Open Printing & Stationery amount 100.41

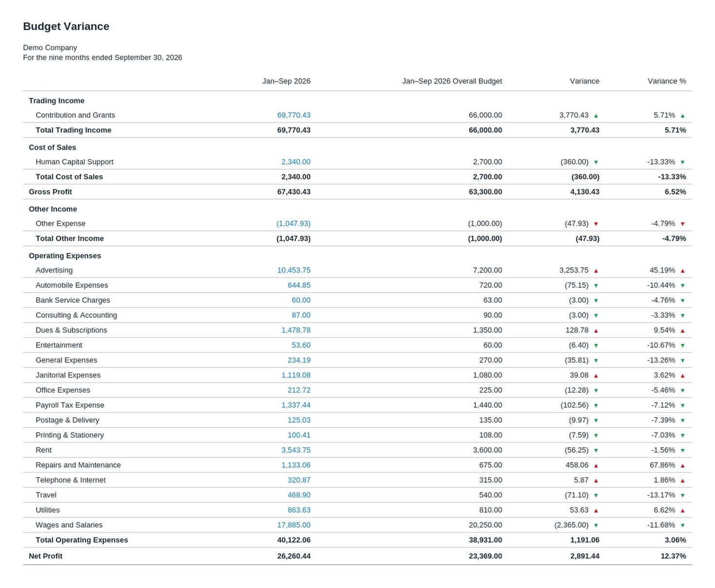tap(299, 435)
